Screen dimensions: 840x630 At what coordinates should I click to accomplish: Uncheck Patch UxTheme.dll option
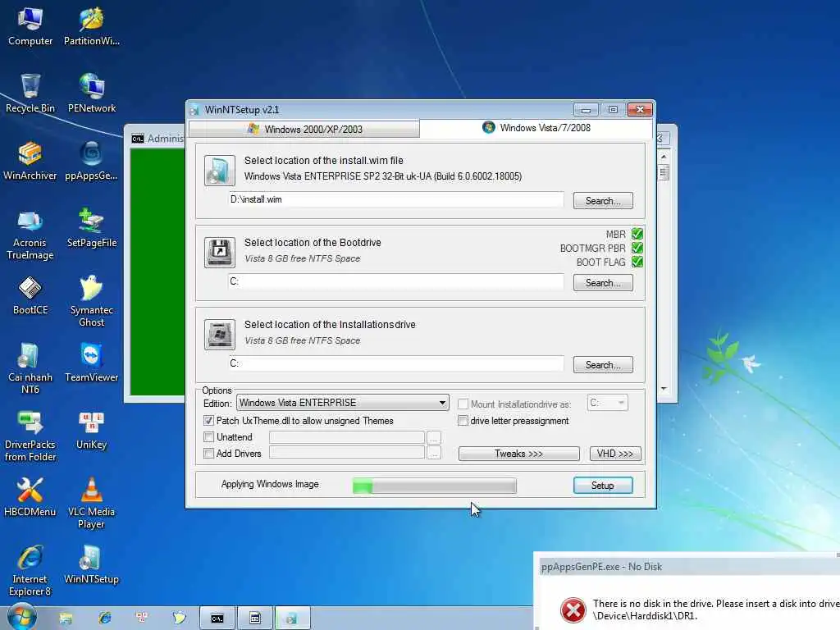(x=209, y=421)
